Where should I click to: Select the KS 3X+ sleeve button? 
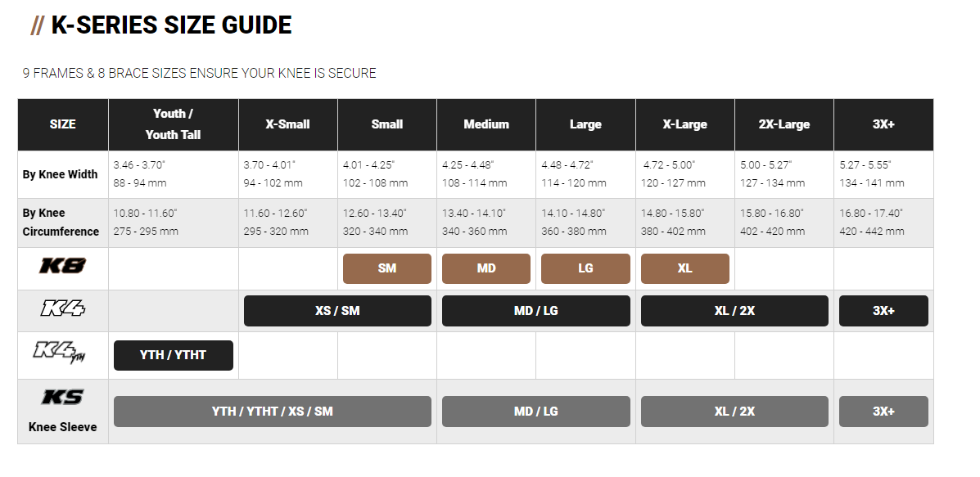pos(883,412)
